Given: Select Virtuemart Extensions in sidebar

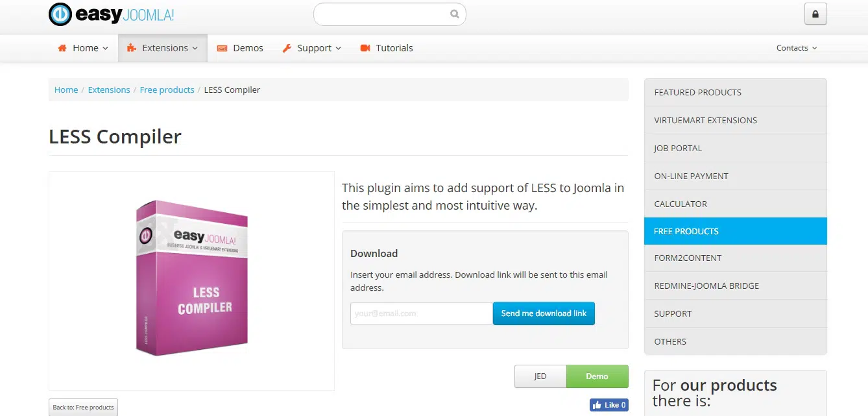Looking at the screenshot, I should [705, 120].
